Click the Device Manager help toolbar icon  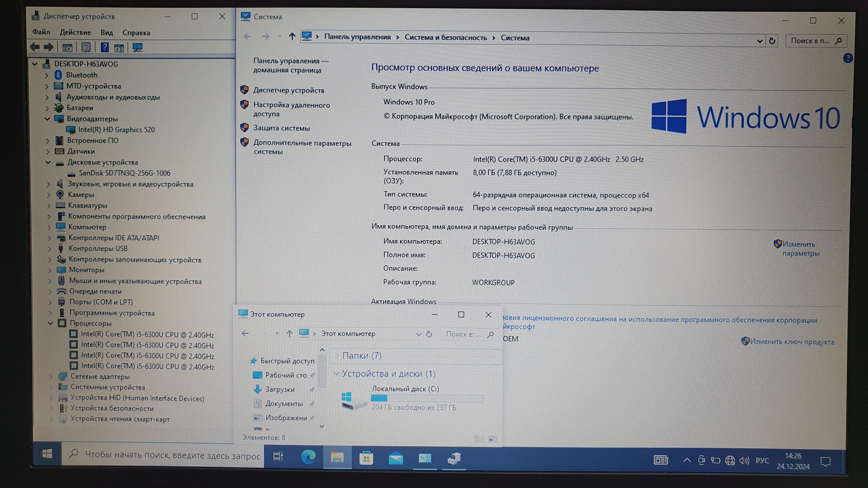point(105,47)
